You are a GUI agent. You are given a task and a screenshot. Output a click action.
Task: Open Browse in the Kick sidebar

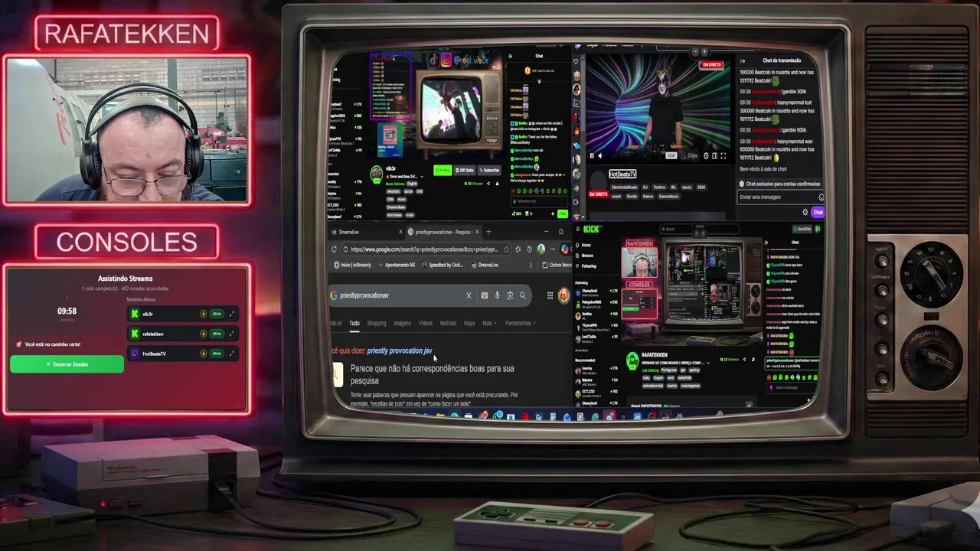586,256
